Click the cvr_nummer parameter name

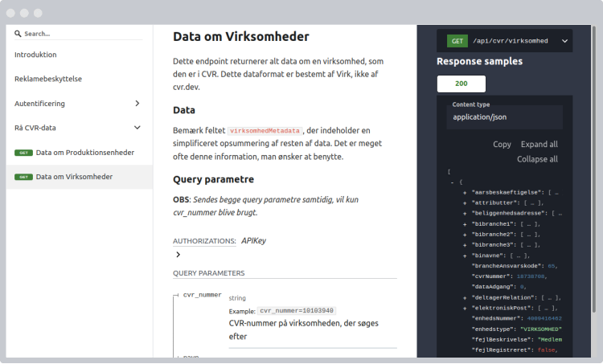click(x=203, y=295)
